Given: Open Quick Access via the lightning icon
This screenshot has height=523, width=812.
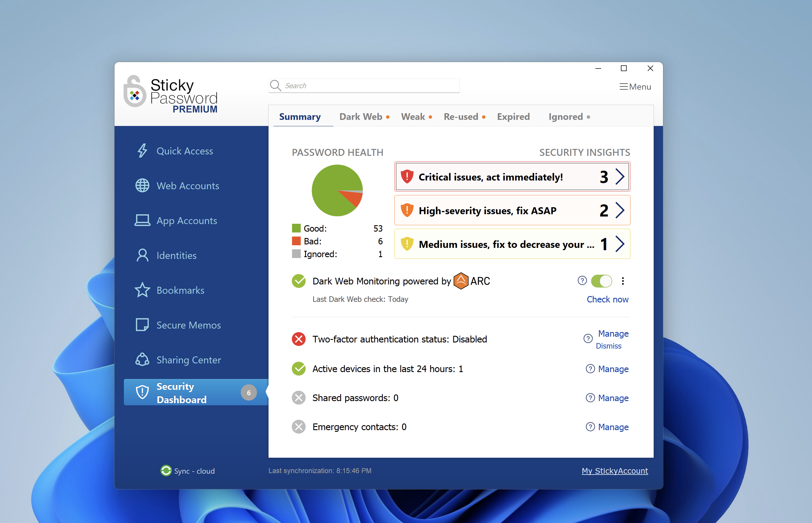Looking at the screenshot, I should [x=142, y=151].
